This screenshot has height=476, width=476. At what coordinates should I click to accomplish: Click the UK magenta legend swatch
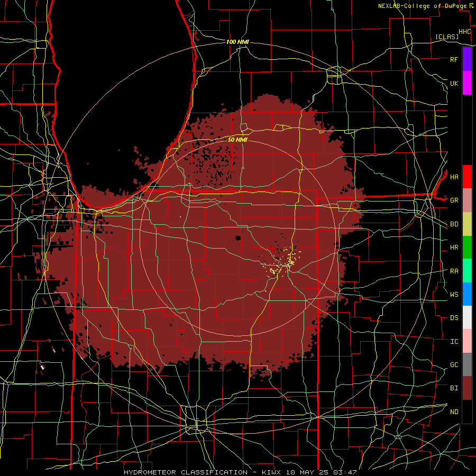click(467, 83)
